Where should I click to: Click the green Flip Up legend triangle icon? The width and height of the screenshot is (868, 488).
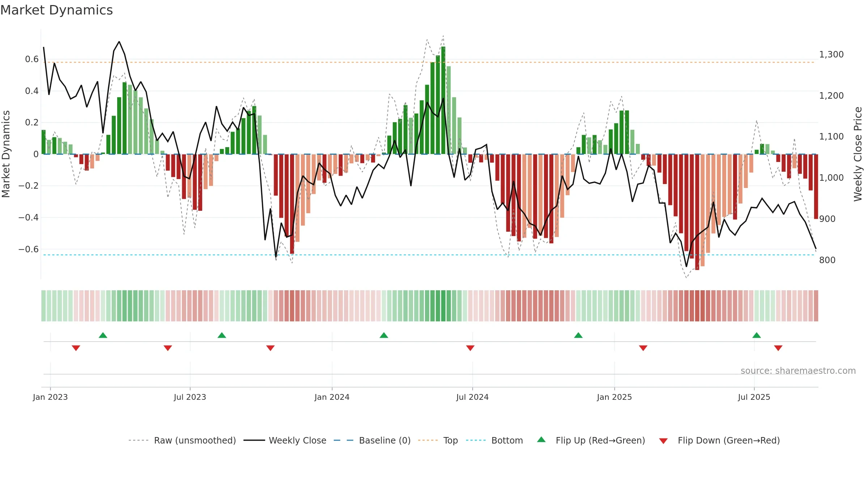click(541, 440)
